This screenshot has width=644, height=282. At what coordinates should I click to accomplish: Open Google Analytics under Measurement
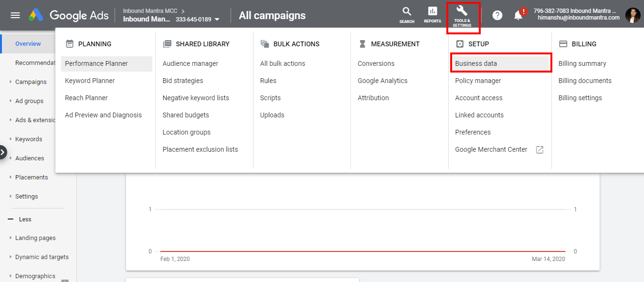(382, 81)
